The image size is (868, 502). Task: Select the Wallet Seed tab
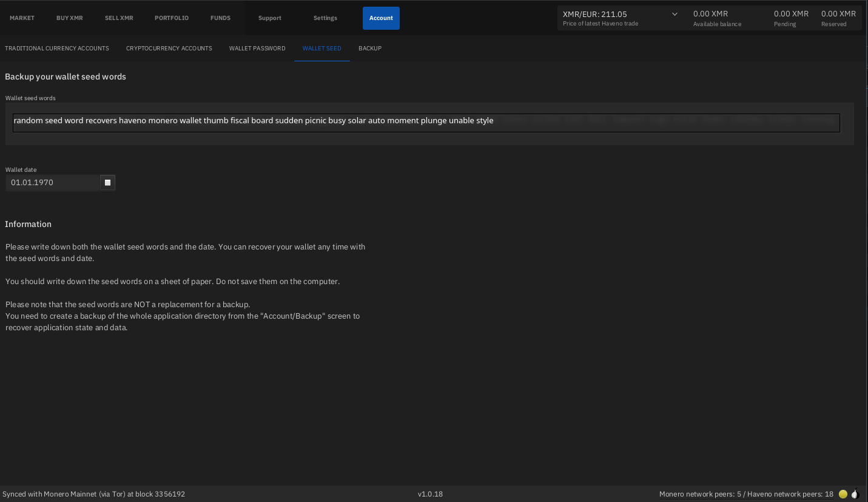pyautogui.click(x=321, y=49)
